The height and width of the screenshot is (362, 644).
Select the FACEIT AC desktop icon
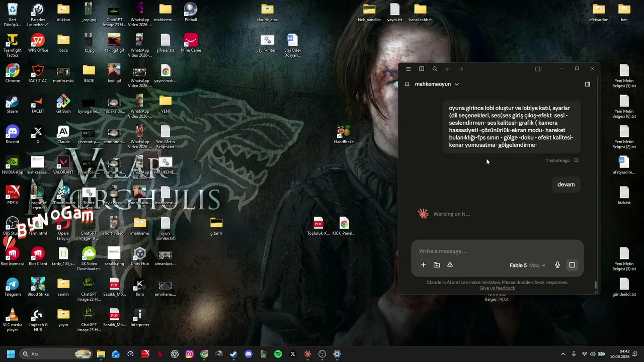coord(38,73)
